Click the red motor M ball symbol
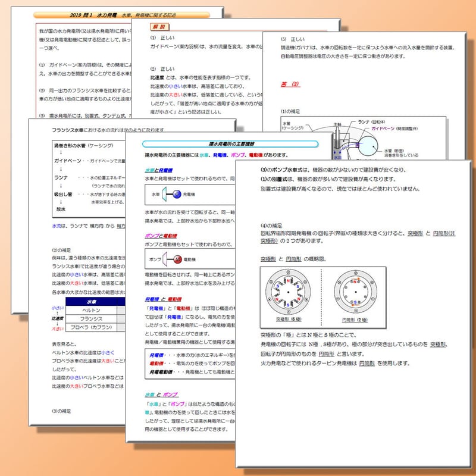 tap(177, 259)
